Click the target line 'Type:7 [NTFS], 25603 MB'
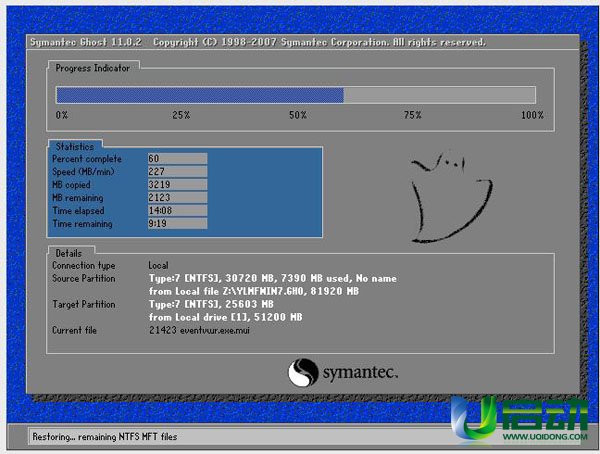The width and height of the screenshot is (600, 454). (211, 304)
